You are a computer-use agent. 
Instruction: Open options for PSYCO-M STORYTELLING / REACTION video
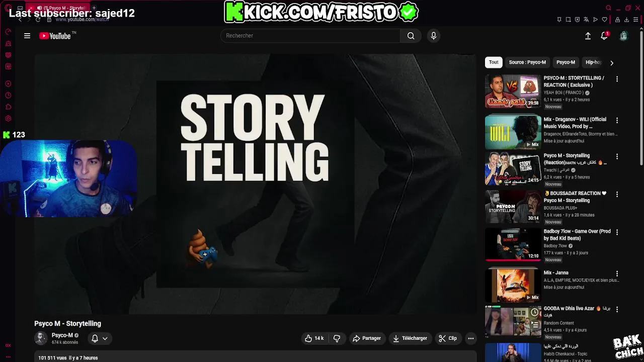(x=617, y=79)
